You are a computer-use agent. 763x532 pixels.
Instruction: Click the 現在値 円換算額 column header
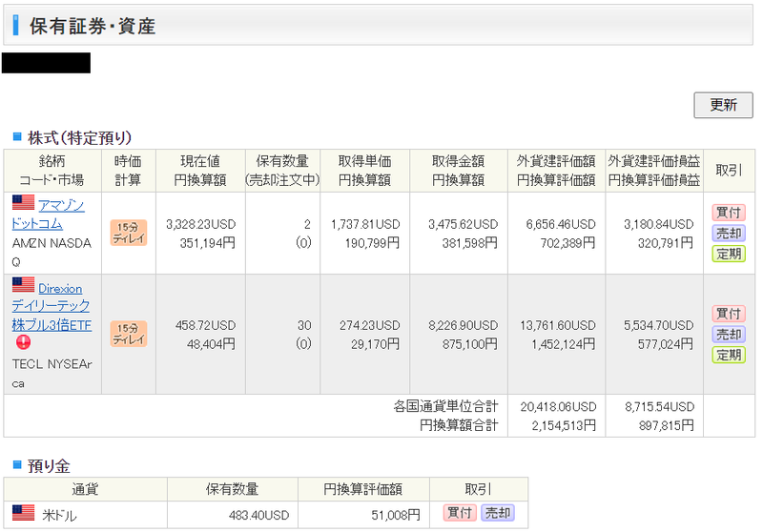[x=200, y=171]
